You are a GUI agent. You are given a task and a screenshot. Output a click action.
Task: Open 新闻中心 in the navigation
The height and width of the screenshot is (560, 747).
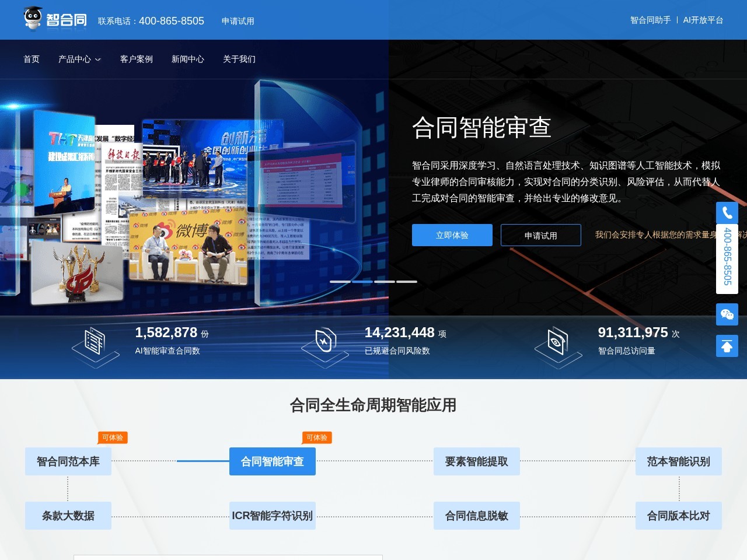coord(188,59)
